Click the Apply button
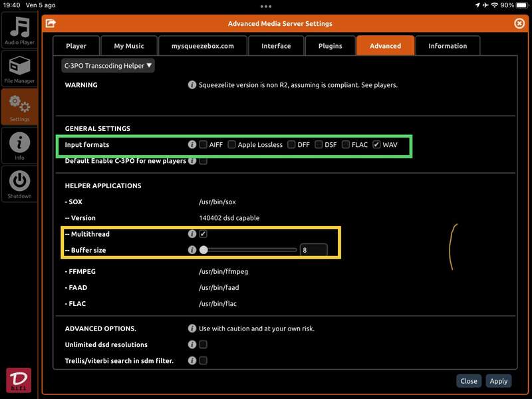The height and width of the screenshot is (399, 532). (498, 381)
